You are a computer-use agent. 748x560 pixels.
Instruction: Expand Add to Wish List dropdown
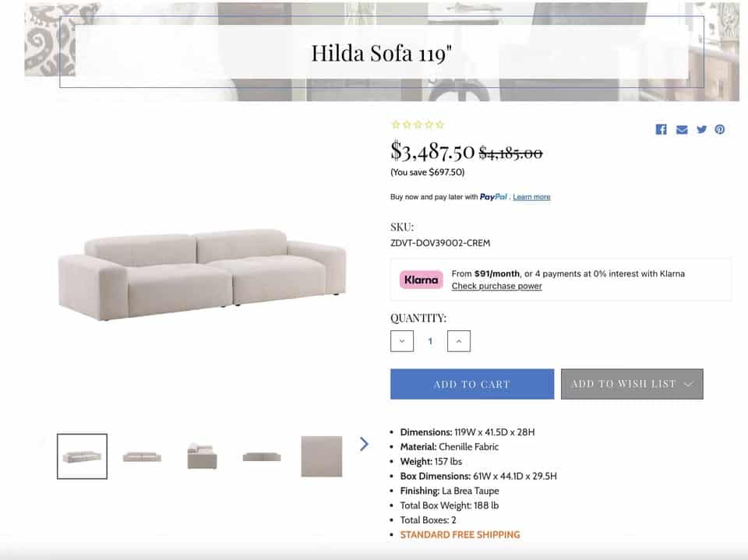point(632,384)
